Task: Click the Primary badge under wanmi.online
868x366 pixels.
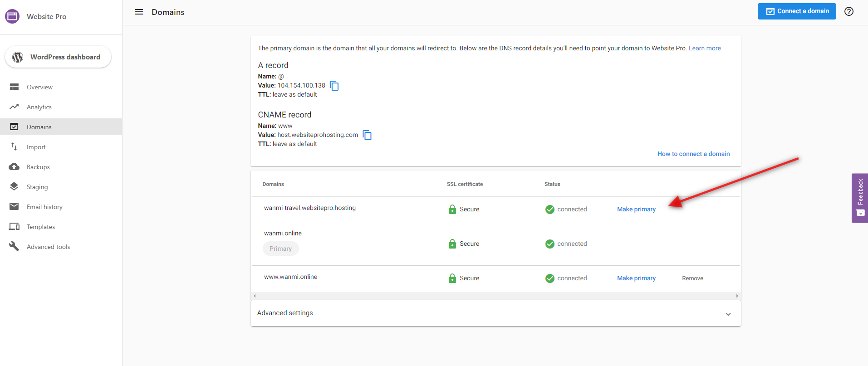Action: pos(281,249)
